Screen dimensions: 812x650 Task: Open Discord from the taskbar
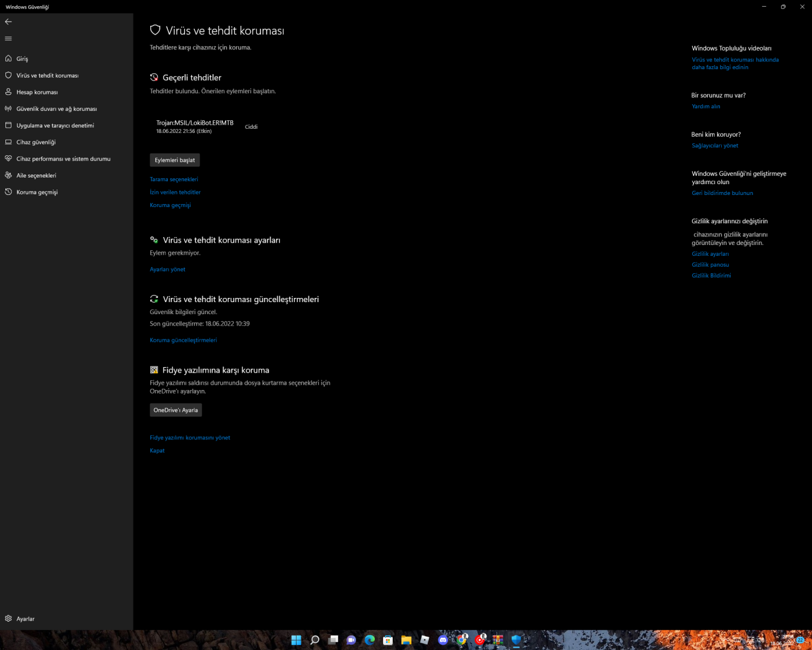click(x=443, y=640)
